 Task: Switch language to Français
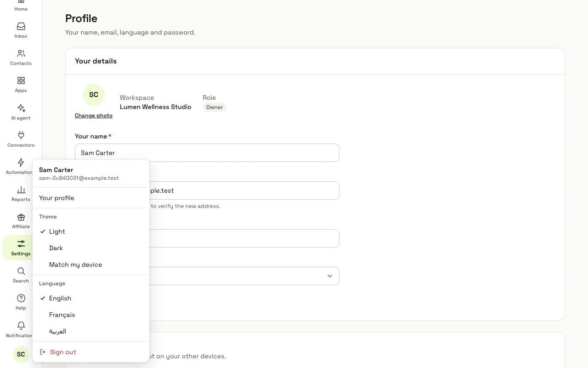(91, 315)
